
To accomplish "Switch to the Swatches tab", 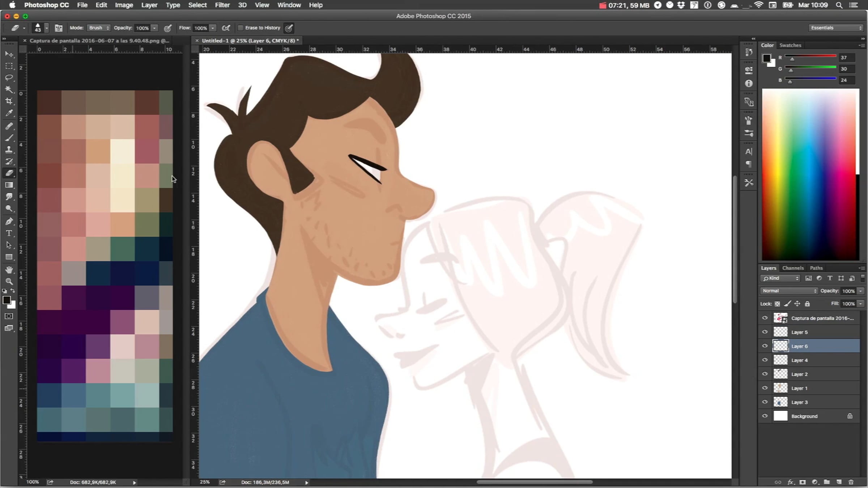I will (790, 45).
